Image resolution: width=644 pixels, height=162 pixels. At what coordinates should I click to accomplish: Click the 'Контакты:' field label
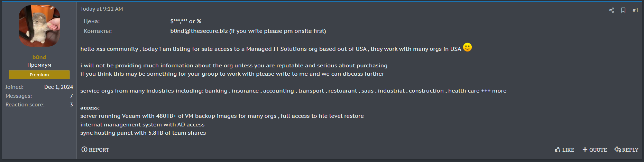(x=98, y=31)
